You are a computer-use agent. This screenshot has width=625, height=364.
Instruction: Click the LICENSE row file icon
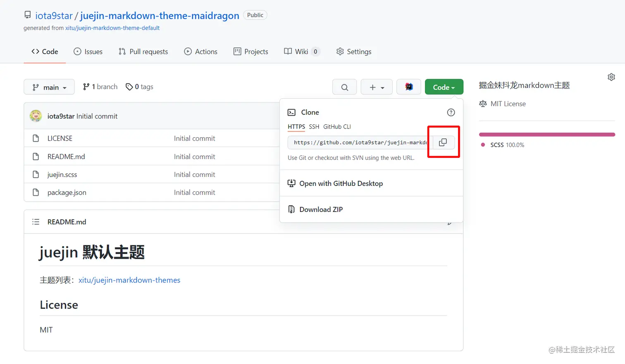[36, 138]
